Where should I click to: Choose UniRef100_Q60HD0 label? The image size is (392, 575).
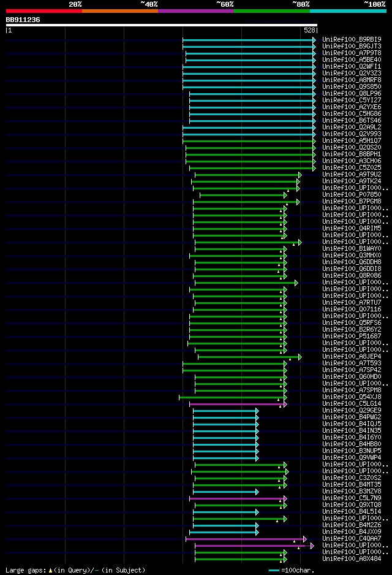point(352,376)
